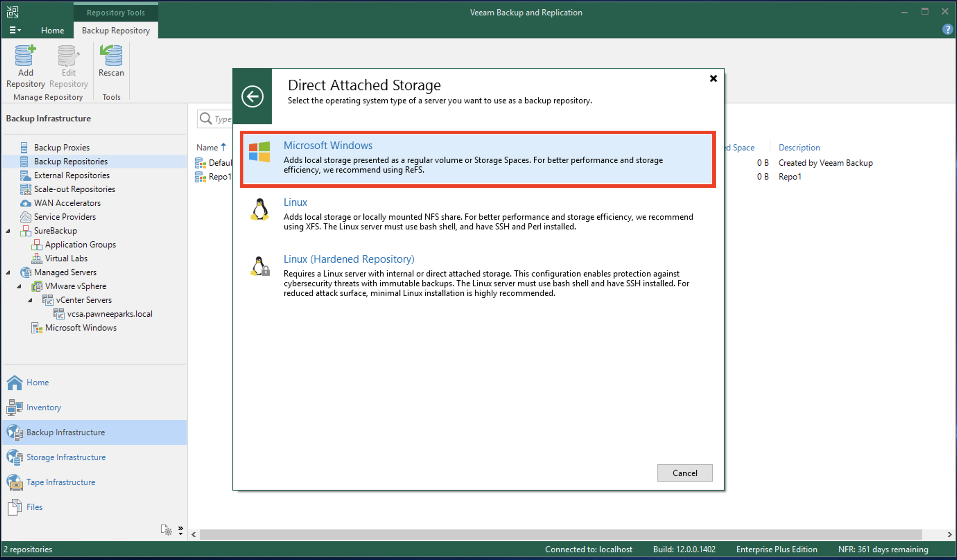Click the Inventory computers icon
The width and height of the screenshot is (957, 560).
[x=15, y=408]
